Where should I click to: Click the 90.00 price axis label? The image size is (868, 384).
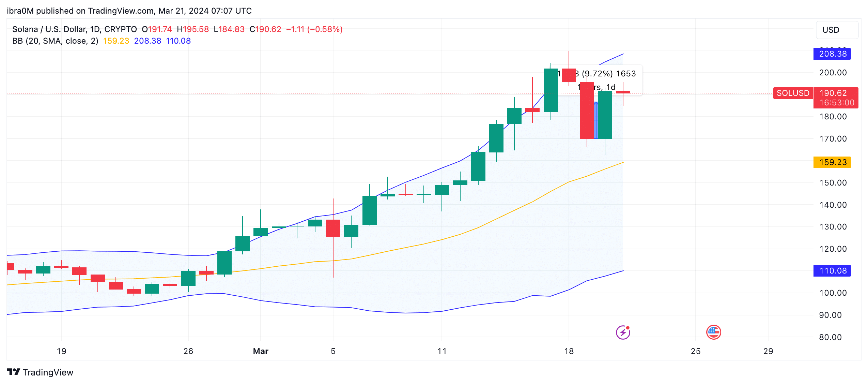pos(830,315)
